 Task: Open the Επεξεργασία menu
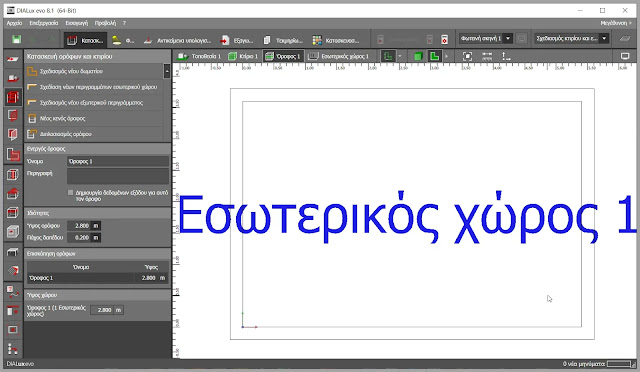tap(44, 23)
